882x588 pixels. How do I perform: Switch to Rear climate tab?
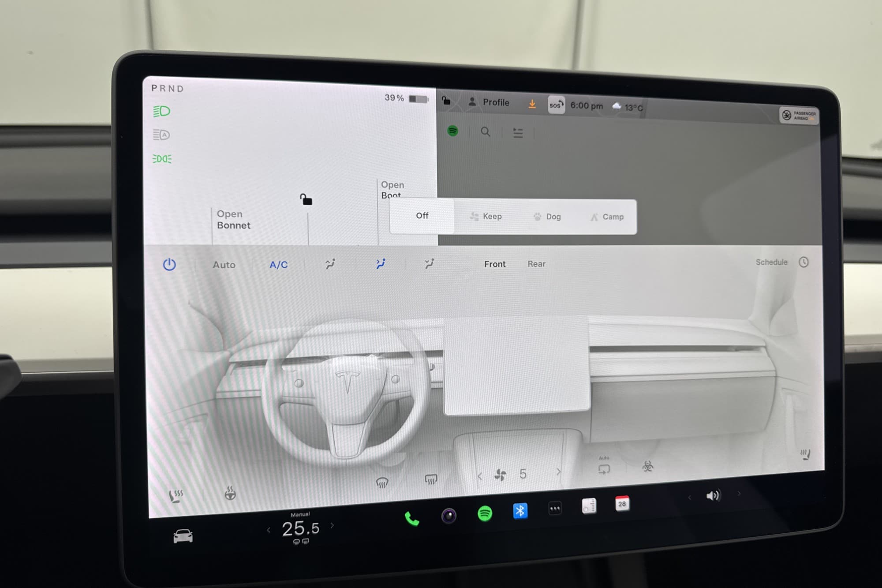point(536,264)
